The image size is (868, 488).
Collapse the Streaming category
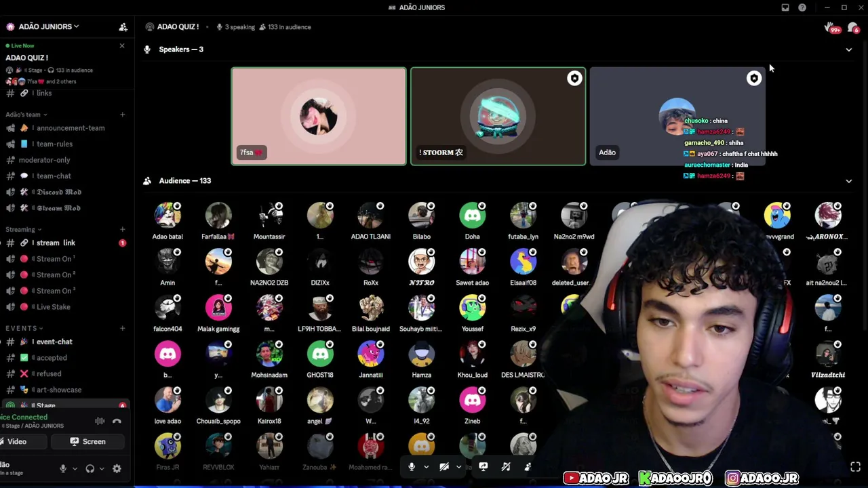pyautogui.click(x=23, y=230)
